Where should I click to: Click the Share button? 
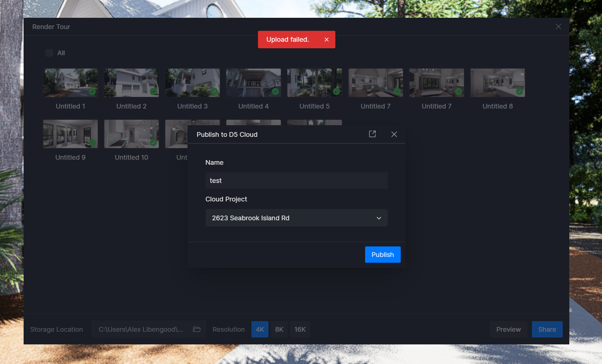547,329
